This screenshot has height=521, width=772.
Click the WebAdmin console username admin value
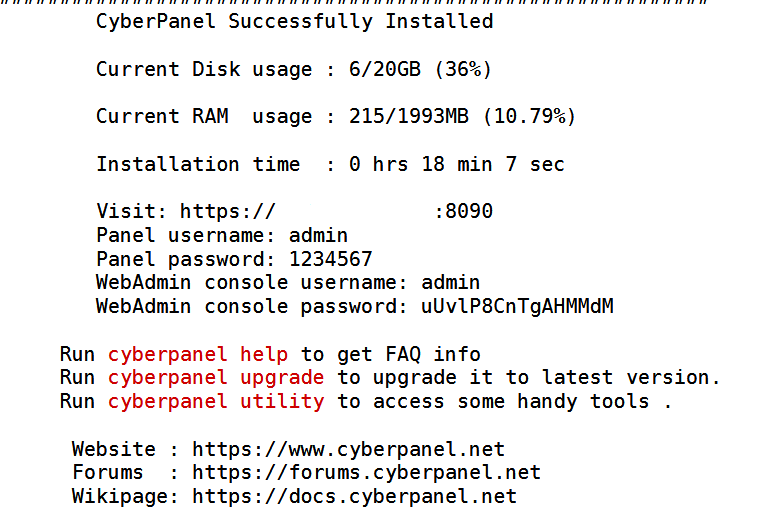tap(450, 283)
